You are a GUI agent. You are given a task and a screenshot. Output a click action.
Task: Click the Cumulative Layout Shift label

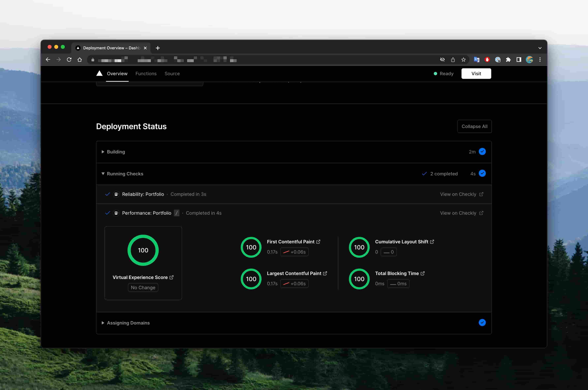tap(402, 242)
